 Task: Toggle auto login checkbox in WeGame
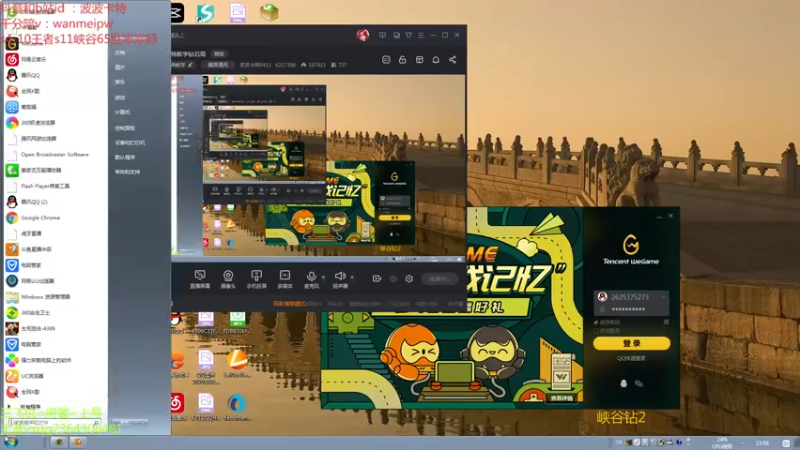click(596, 331)
